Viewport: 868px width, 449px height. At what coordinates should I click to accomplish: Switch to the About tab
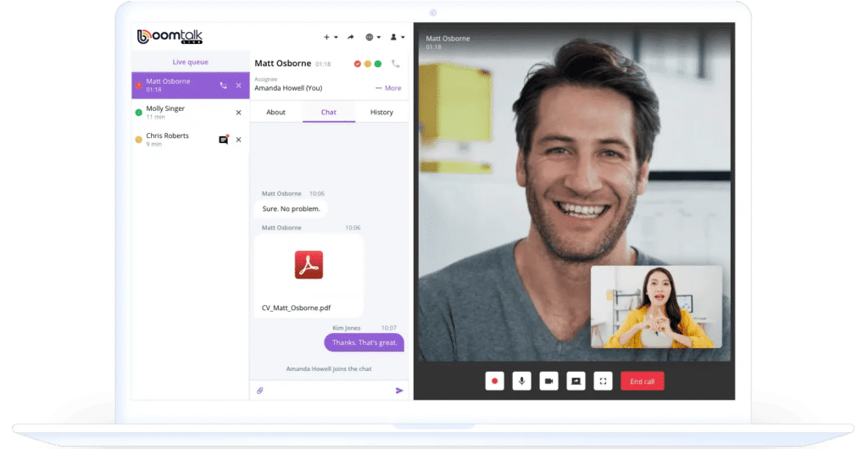(275, 112)
